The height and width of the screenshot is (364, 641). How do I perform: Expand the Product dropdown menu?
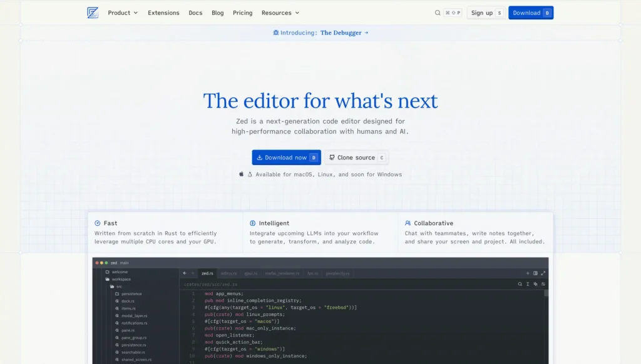point(123,13)
